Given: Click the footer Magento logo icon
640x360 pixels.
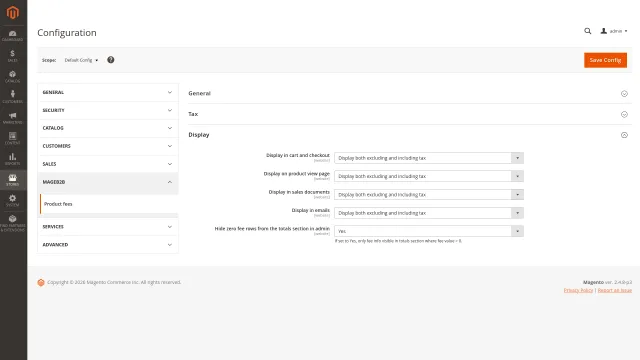Looking at the screenshot, I should (41, 282).
